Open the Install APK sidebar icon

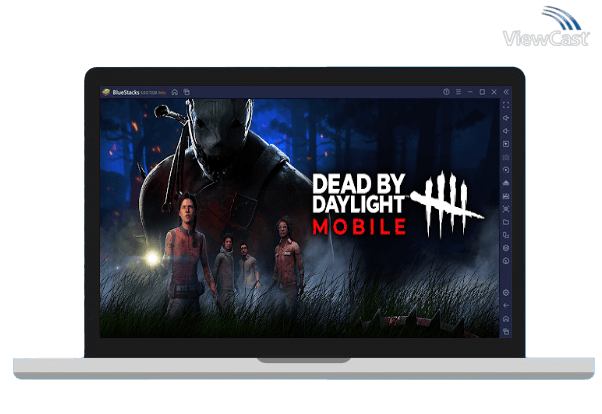(x=506, y=196)
